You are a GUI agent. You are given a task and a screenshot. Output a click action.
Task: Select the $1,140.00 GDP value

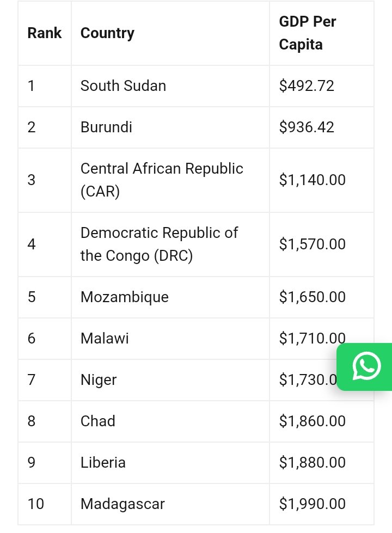tap(313, 180)
